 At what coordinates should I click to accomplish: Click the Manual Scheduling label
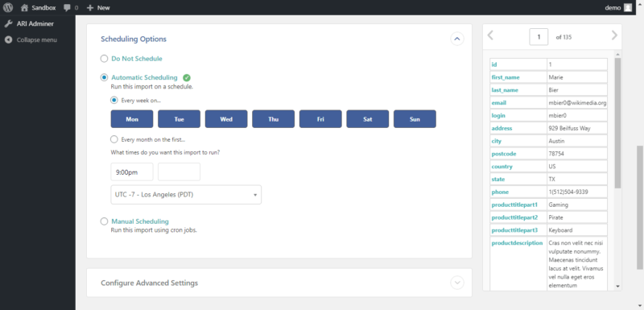pos(139,221)
